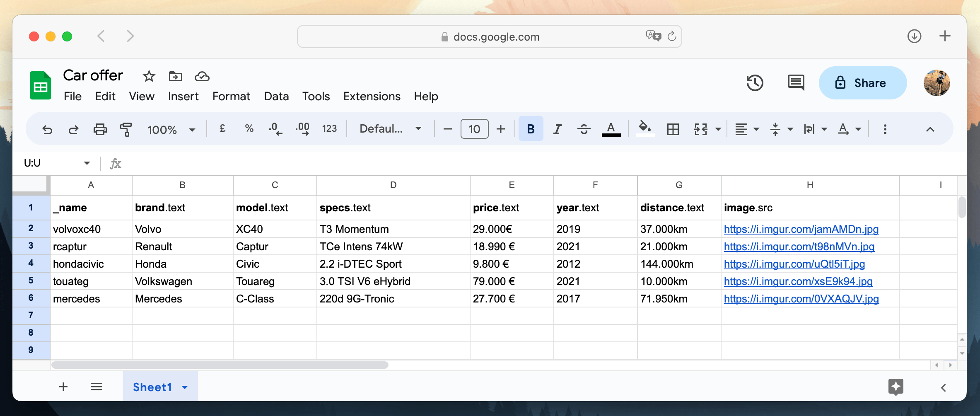
Task: Move document with folder icon
Action: [175, 76]
